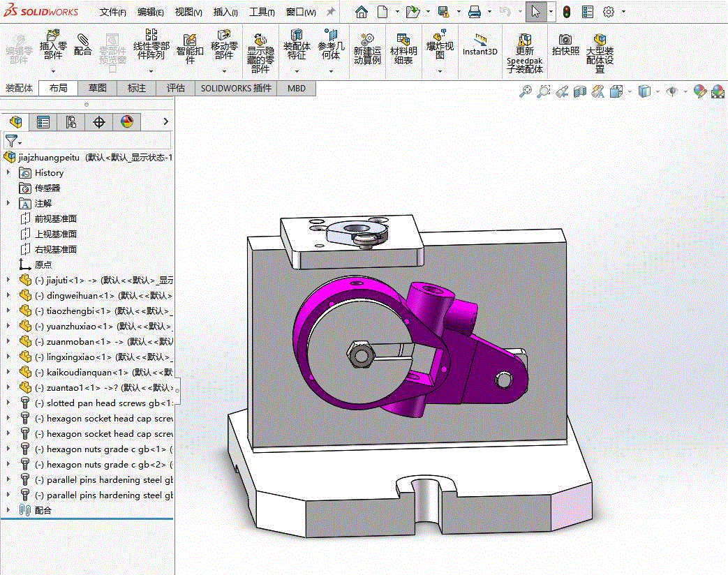Click Edit Appearance color ball icon
728x575 pixels.
(x=699, y=91)
